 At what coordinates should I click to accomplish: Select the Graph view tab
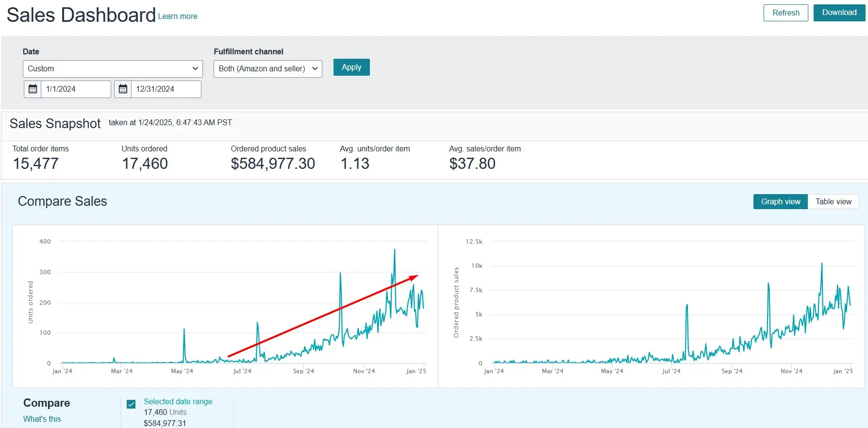(781, 202)
